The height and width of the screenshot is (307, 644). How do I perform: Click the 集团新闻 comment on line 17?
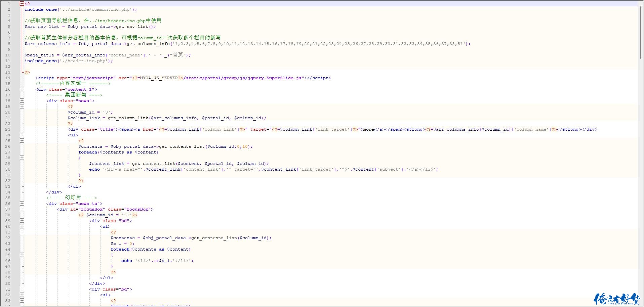74,95
